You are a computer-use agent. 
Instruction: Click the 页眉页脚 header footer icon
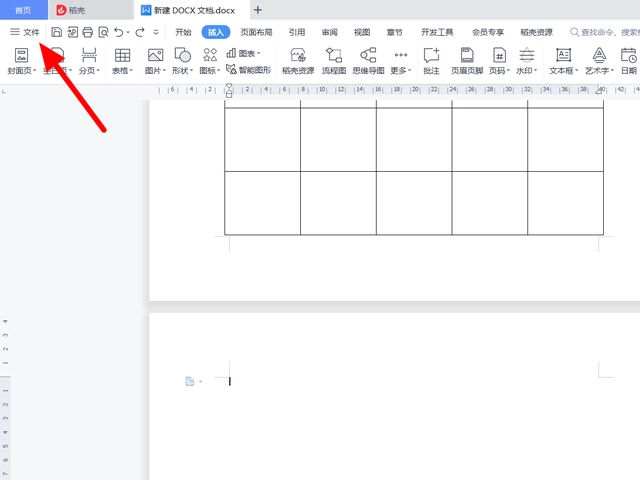coord(467,60)
